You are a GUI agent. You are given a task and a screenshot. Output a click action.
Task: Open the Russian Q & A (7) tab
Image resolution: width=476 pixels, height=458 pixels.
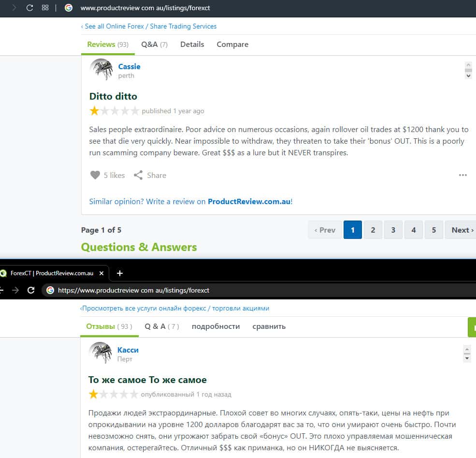click(x=162, y=326)
